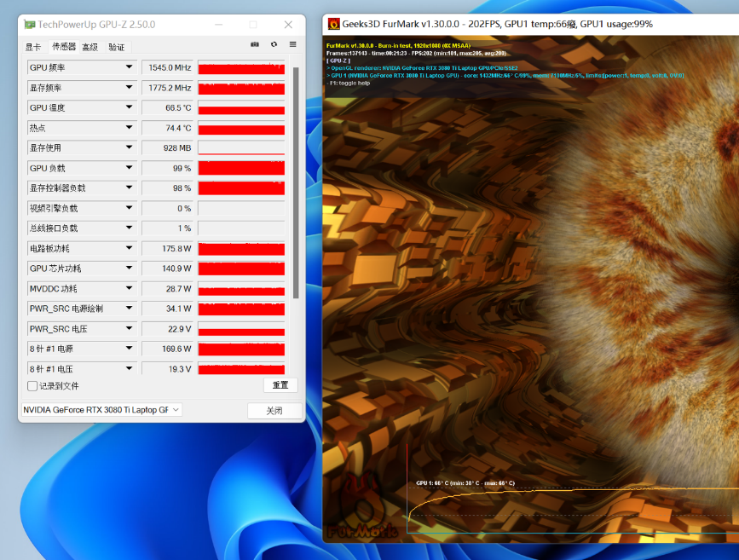Open the GPU 温度 sensor dropdown arrow

pos(130,107)
